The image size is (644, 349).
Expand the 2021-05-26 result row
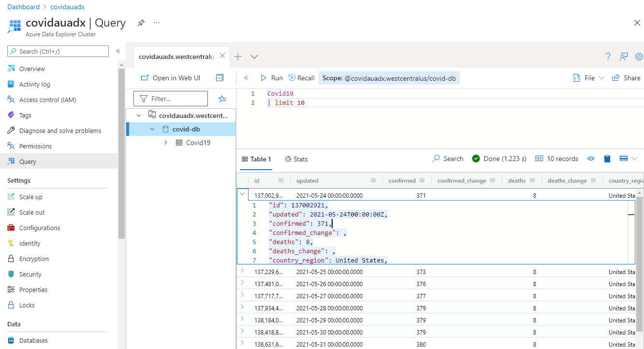(242, 283)
